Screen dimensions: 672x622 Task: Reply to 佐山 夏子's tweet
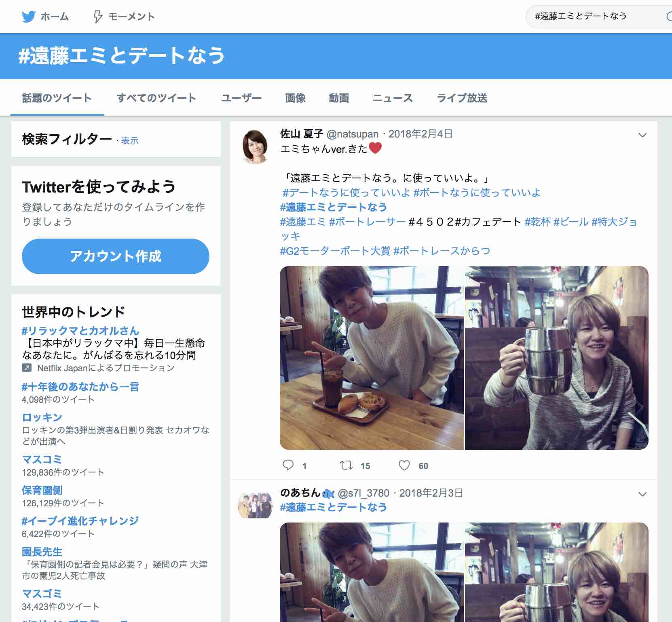[288, 465]
